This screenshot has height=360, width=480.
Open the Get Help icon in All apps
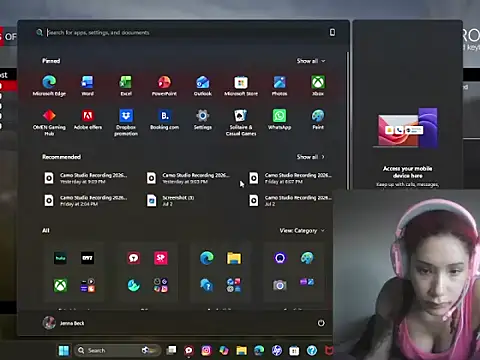pyautogui.click(x=207, y=285)
